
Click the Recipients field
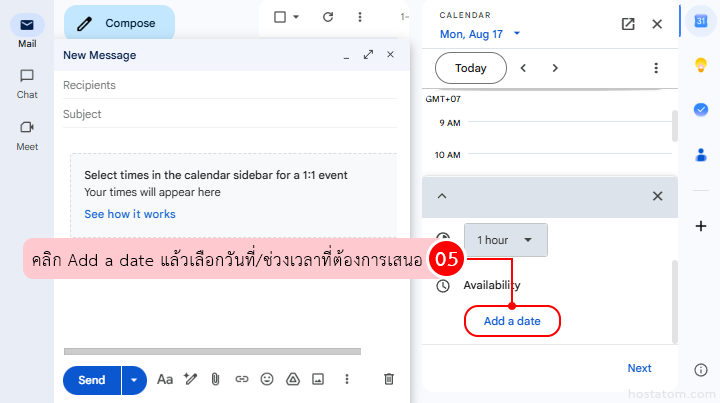[230, 85]
